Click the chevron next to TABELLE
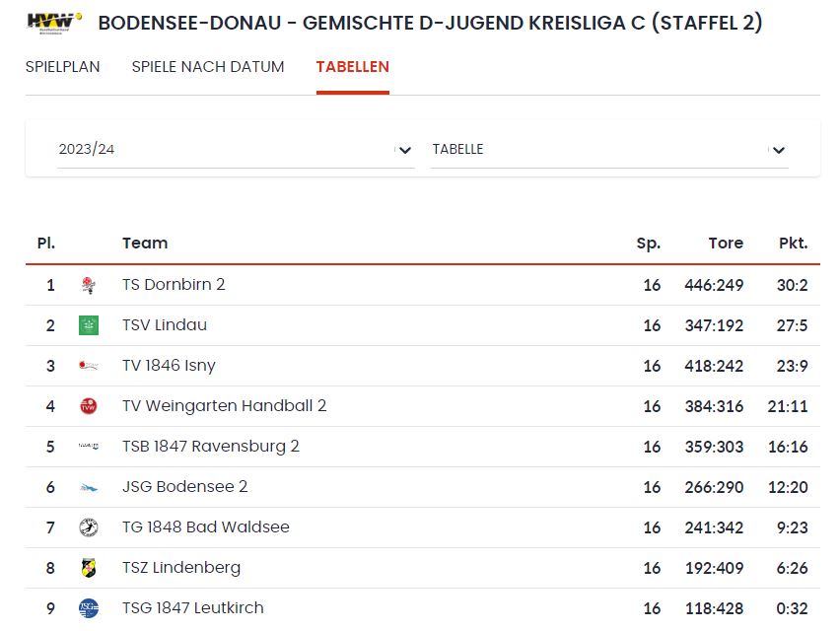The image size is (840, 631). click(779, 150)
